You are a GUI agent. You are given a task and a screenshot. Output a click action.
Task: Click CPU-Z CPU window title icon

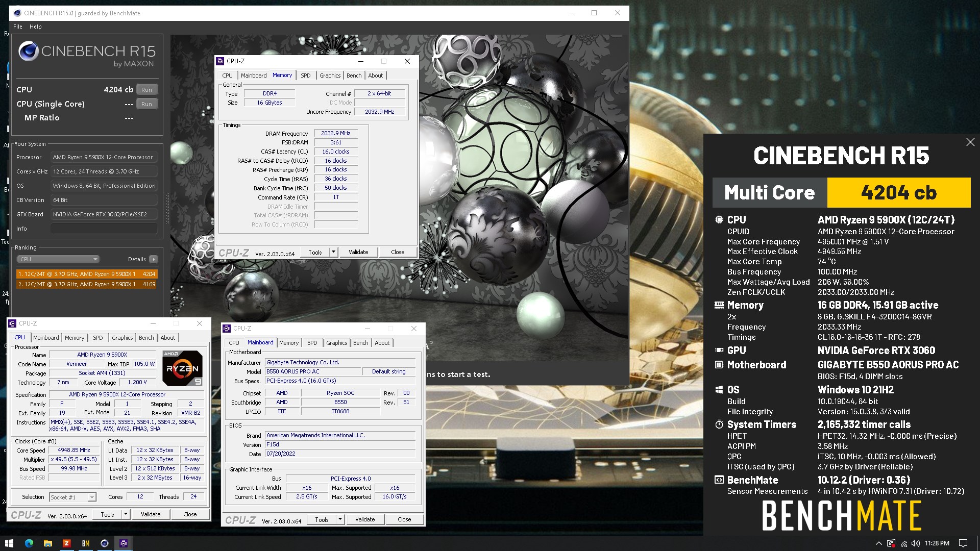click(x=13, y=323)
